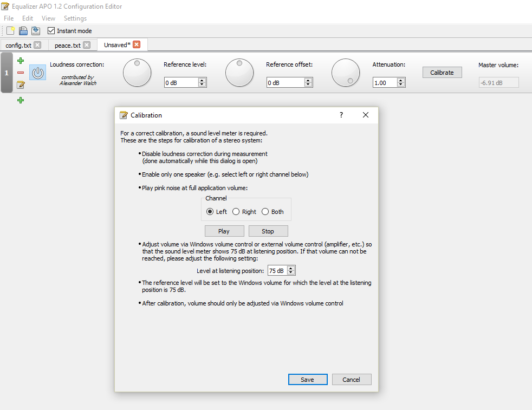Increase Reference level with up arrow
Image resolution: width=532 pixels, height=410 pixels.
coord(202,80)
